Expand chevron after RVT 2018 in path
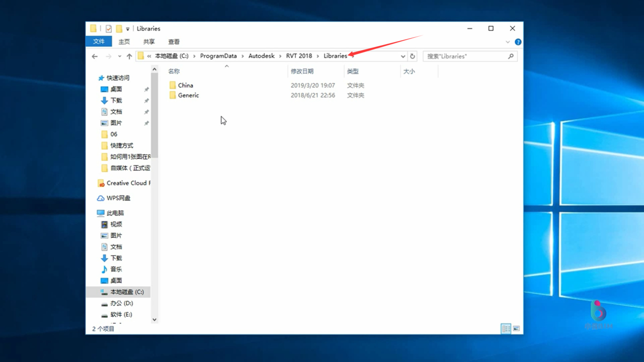644x362 pixels. click(317, 56)
